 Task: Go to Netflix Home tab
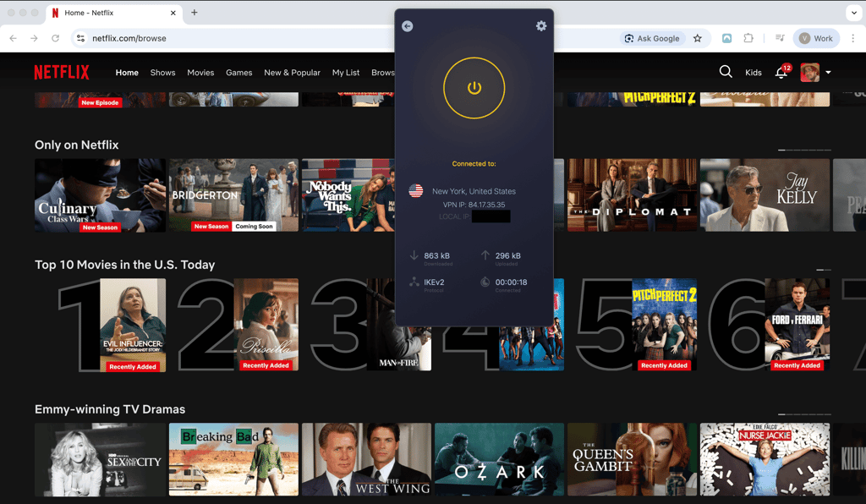click(127, 73)
